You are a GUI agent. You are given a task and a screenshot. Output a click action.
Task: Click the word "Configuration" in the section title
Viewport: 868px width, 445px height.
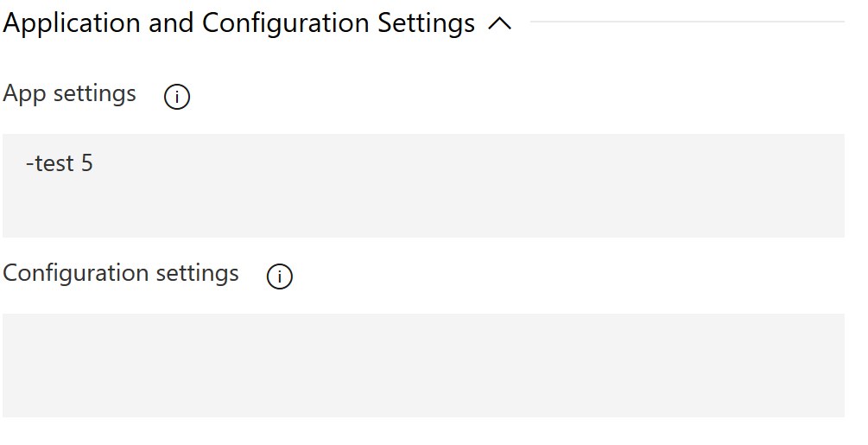point(286,23)
